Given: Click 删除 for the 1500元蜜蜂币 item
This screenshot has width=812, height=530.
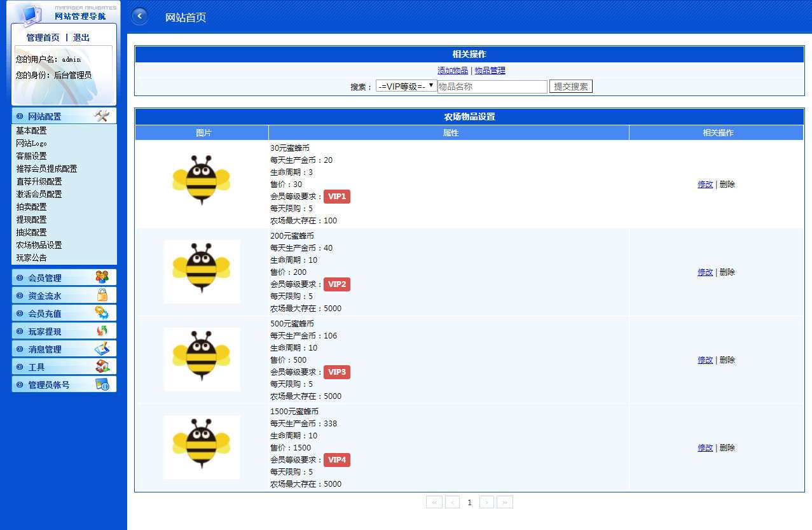Looking at the screenshot, I should 727,448.
